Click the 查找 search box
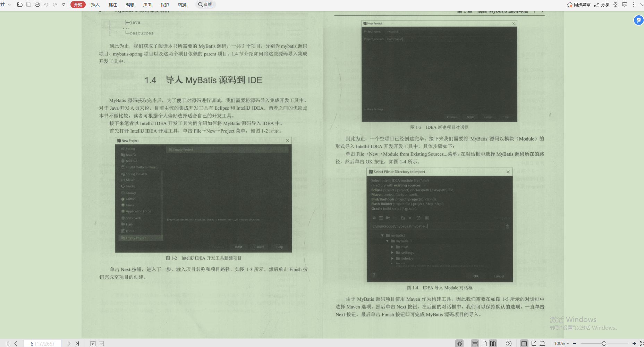This screenshot has width=644, height=347. [205, 5]
